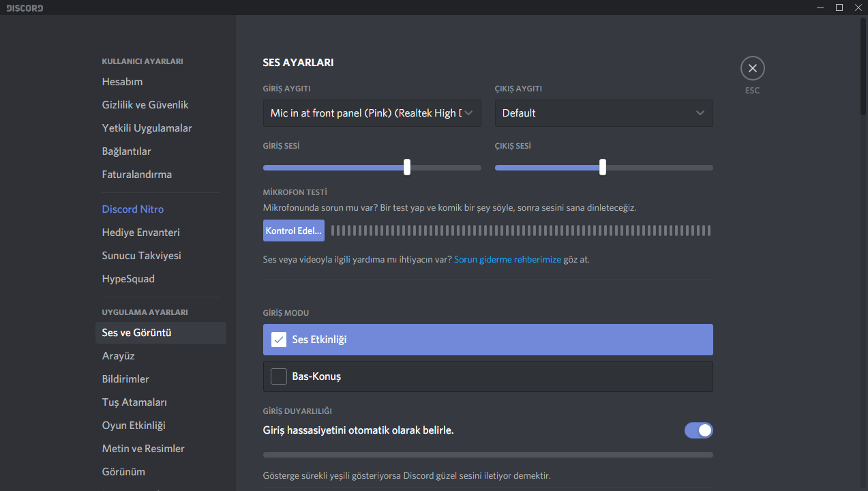Open the Giriş Aygıtı dropdown

click(x=372, y=113)
